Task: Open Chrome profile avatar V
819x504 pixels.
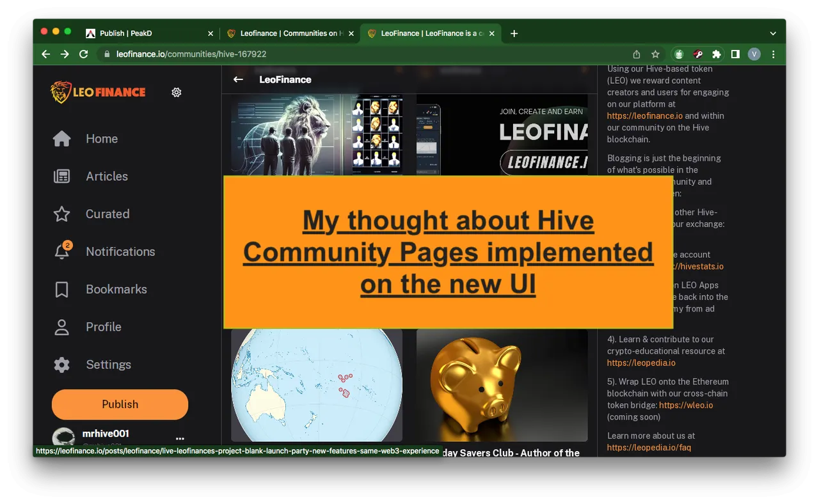Action: [754, 54]
